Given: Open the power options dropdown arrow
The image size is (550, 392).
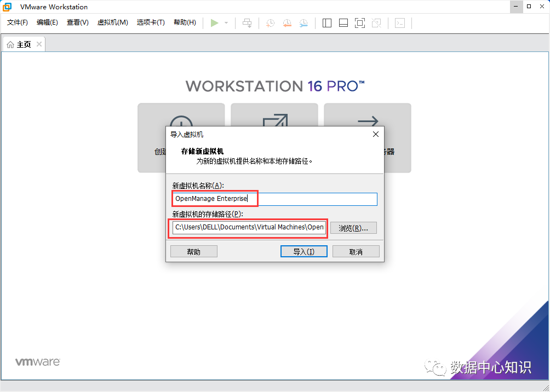Looking at the screenshot, I should coord(226,23).
